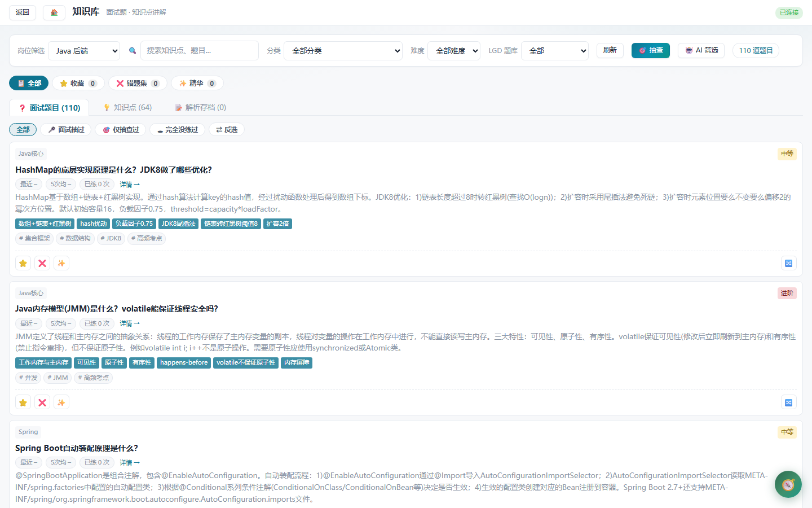The width and height of the screenshot is (812, 508).
Task: Star the JMM question as favorite
Action: pyautogui.click(x=23, y=402)
